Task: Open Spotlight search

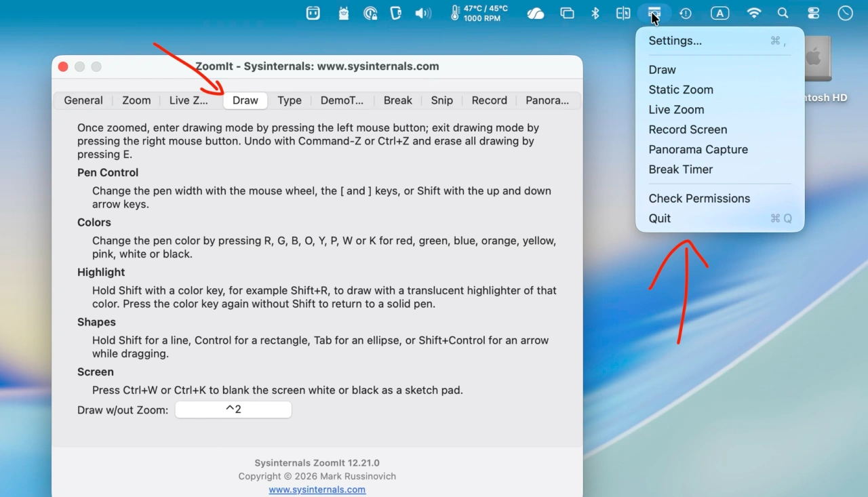Action: (783, 14)
